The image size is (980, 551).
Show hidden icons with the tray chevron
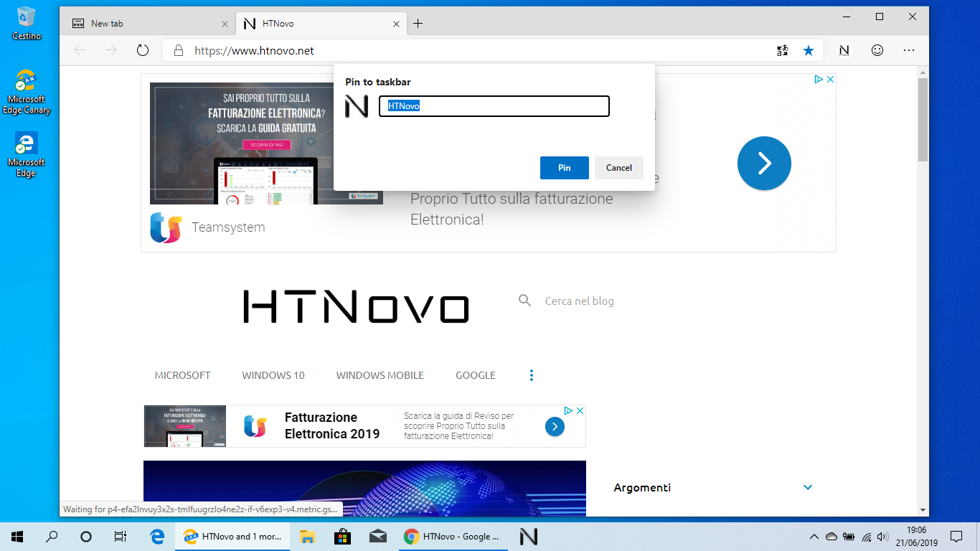[814, 536]
